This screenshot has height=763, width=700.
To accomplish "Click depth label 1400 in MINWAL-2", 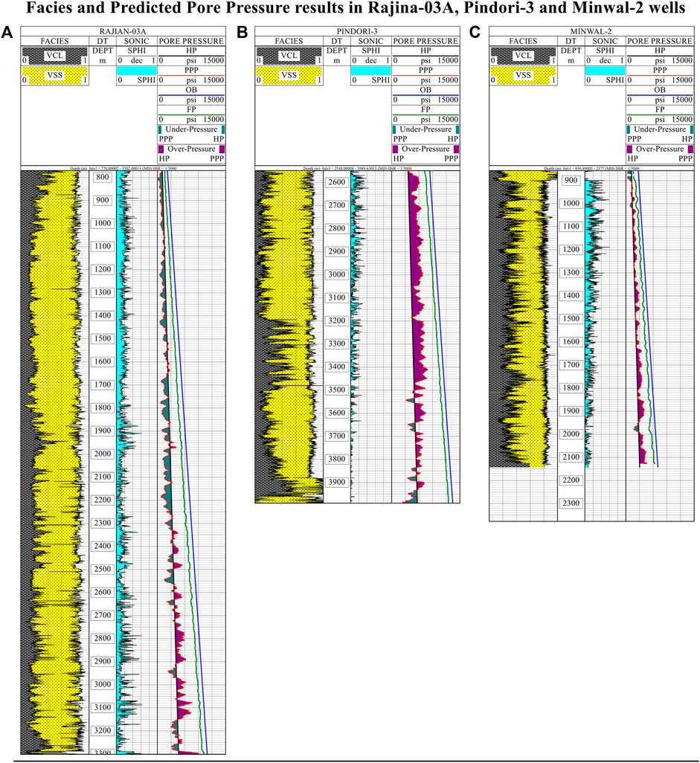I will coord(571,295).
